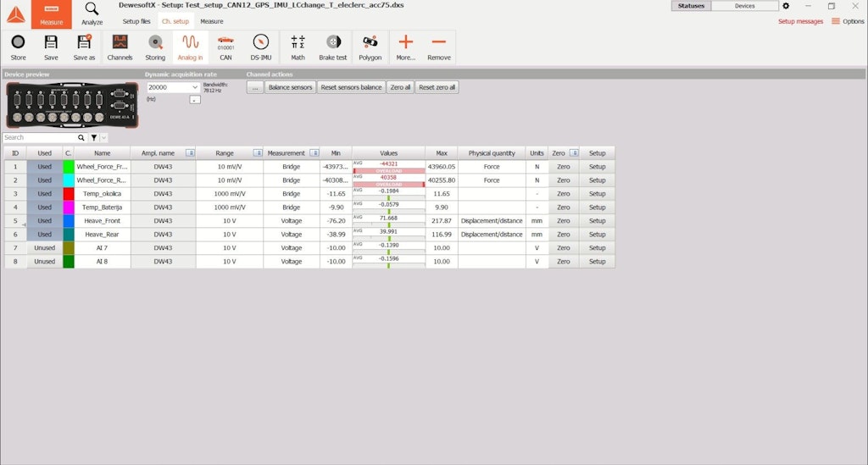Open the Setup files tab
The width and height of the screenshot is (868, 465).
click(136, 21)
